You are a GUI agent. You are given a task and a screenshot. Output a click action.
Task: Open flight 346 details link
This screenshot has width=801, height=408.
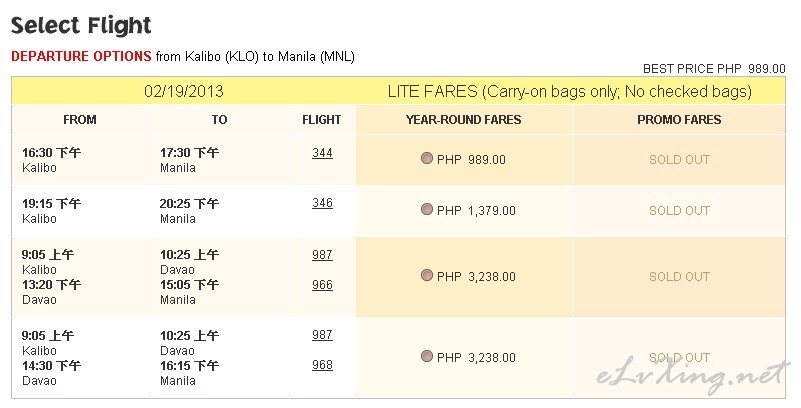tap(322, 203)
